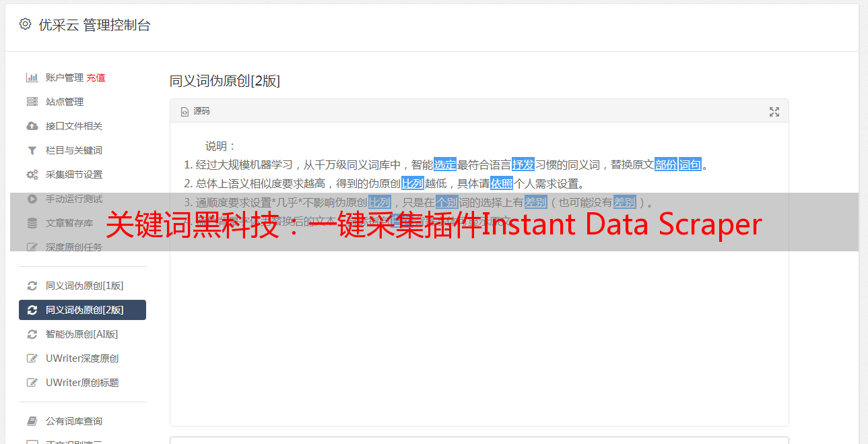Click the 采集细节设置 gears icon
The width and height of the screenshot is (868, 444).
[x=32, y=175]
